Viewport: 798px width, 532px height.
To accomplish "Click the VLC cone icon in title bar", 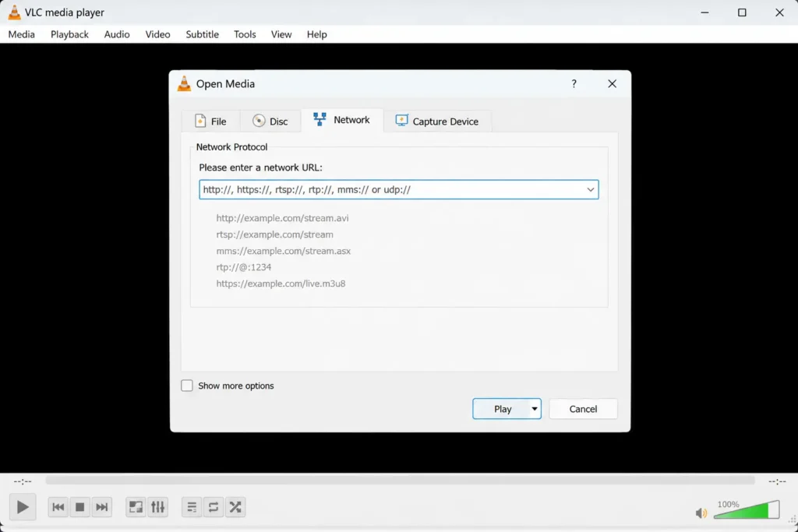I will [14, 12].
